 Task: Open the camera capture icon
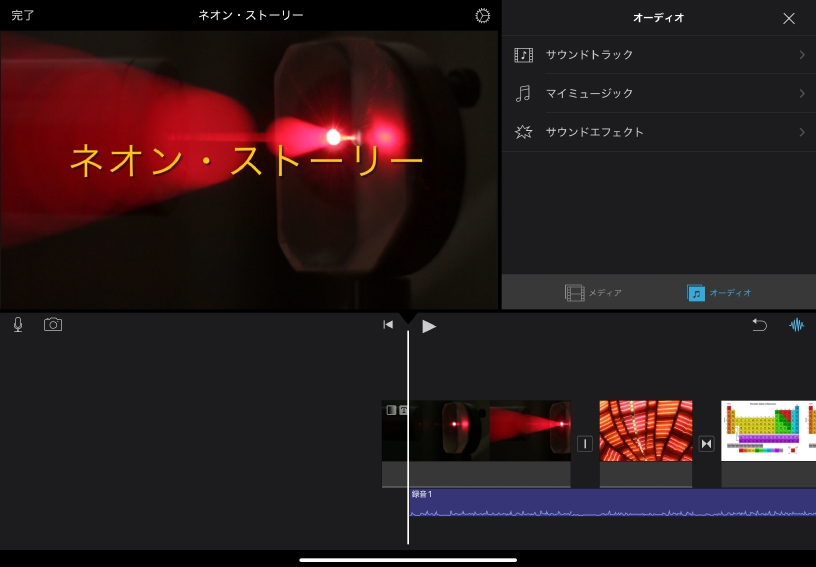pos(53,325)
